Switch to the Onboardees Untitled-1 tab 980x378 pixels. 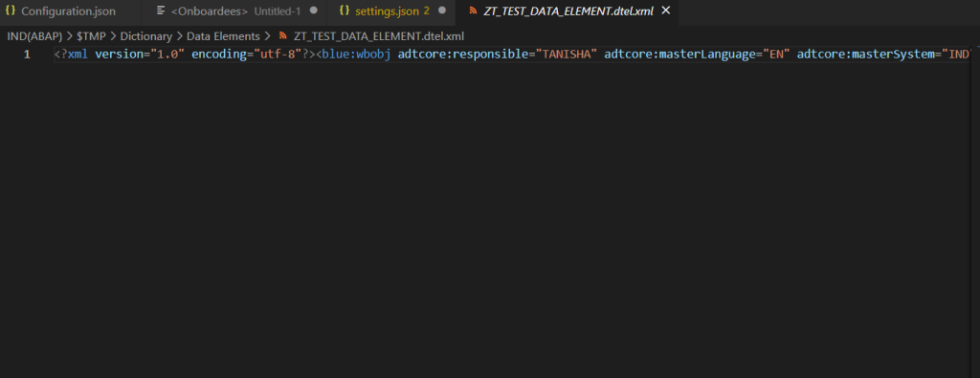tap(235, 11)
